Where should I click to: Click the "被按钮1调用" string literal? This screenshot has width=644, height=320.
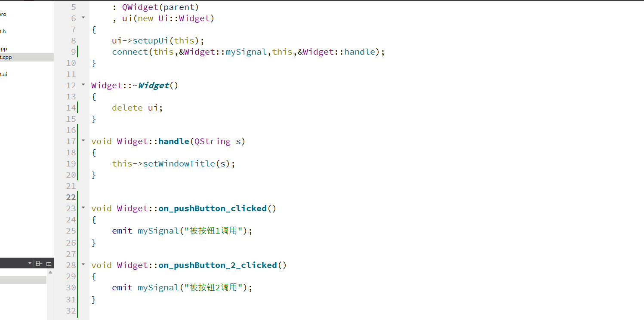coord(213,231)
